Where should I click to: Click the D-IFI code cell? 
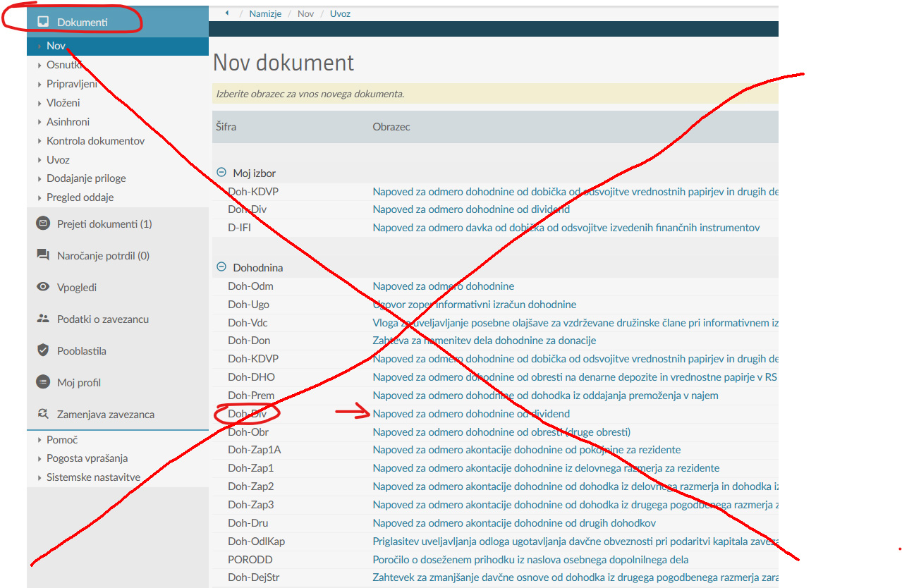240,228
